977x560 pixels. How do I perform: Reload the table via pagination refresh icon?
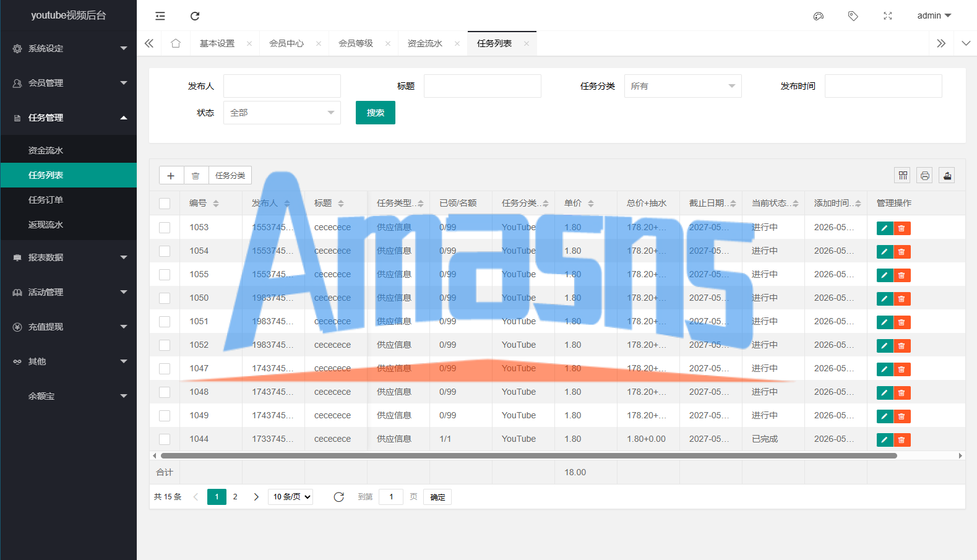click(x=338, y=497)
